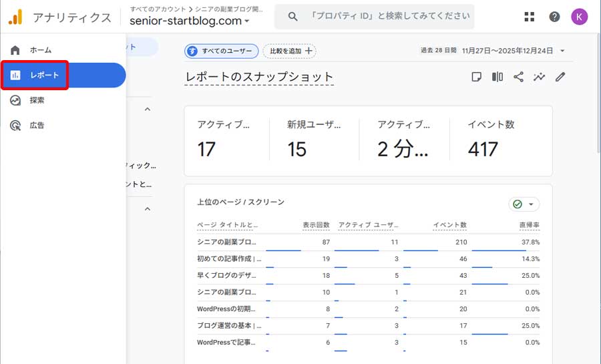This screenshot has width=601, height=364.
Task: Click the アクティブ ユーザー column header
Action: [x=368, y=225]
